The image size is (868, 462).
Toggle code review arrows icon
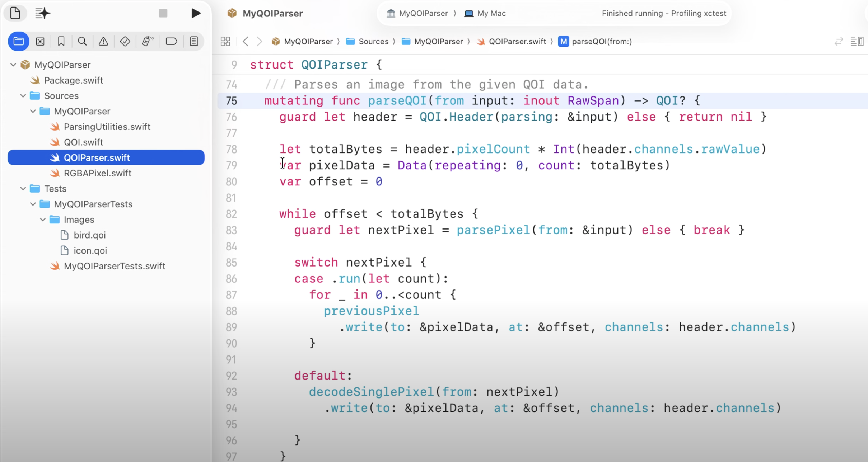tap(838, 41)
